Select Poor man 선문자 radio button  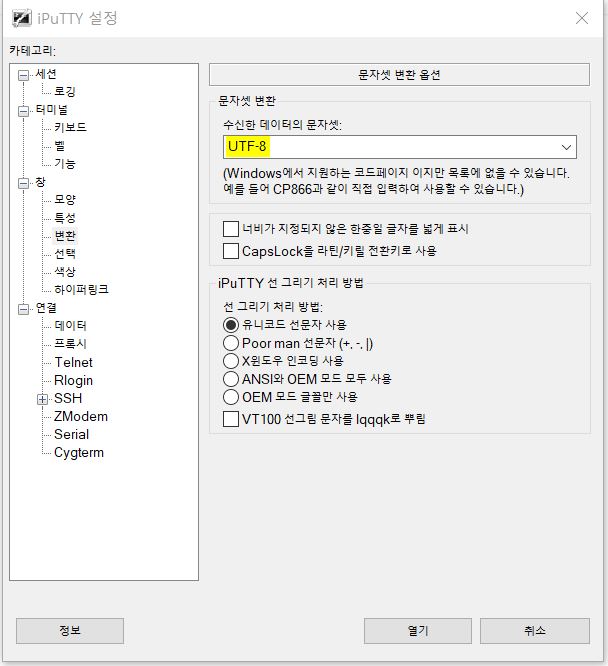tap(231, 343)
